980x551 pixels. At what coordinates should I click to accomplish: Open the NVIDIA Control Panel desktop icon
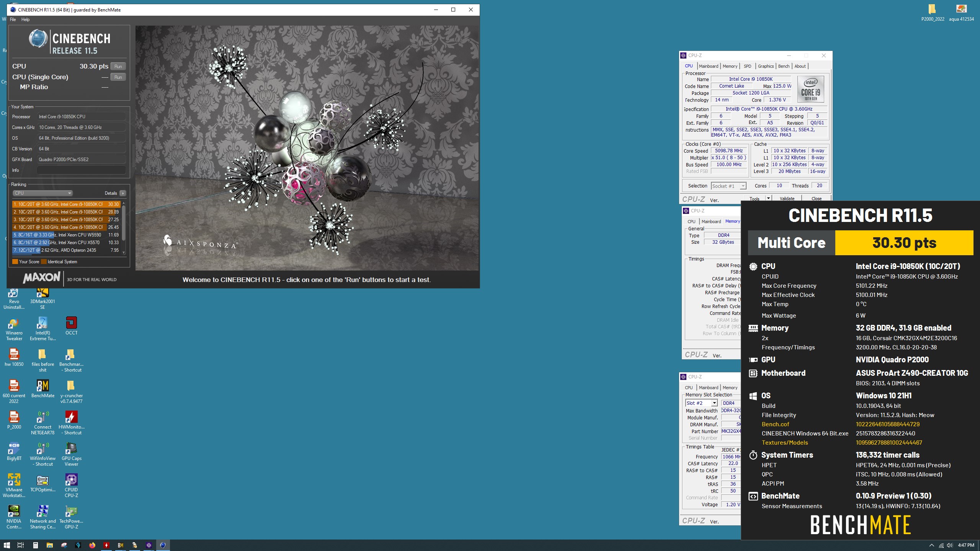click(14, 517)
